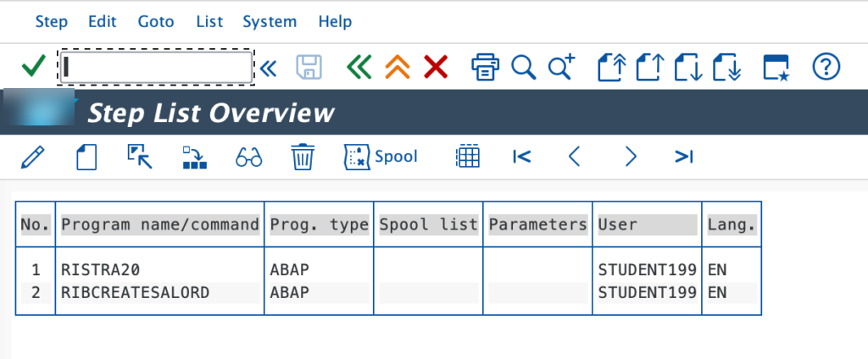Click the No. column header
Image resolution: width=868 pixels, height=359 pixels.
pos(36,224)
